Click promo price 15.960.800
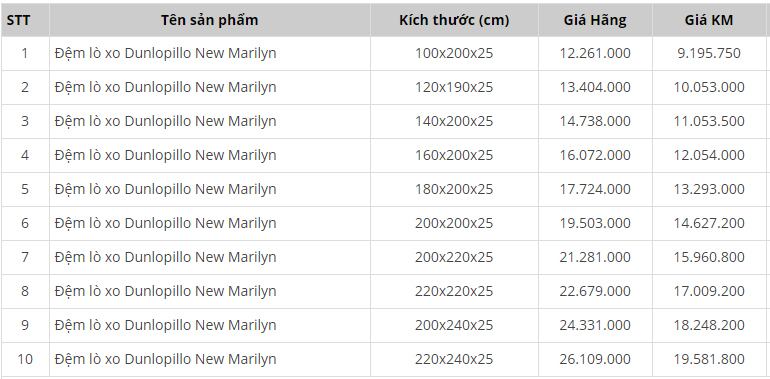The width and height of the screenshot is (770, 379). (709, 257)
